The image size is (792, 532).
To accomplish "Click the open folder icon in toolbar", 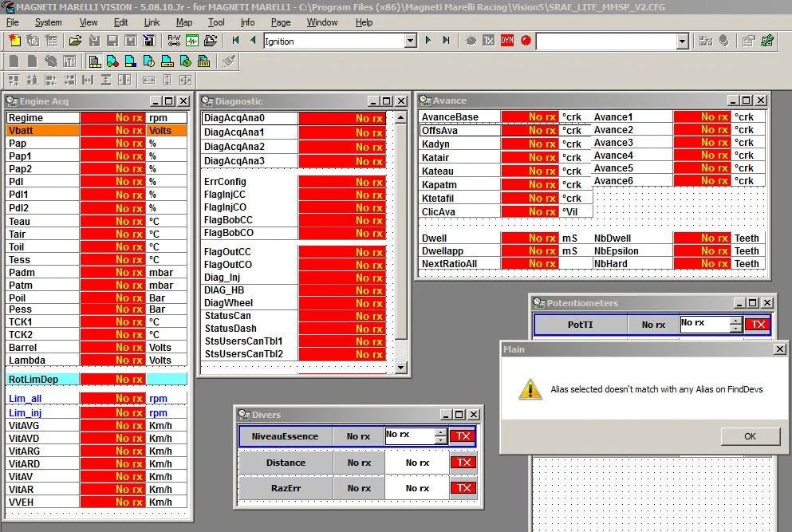I will pos(76,41).
